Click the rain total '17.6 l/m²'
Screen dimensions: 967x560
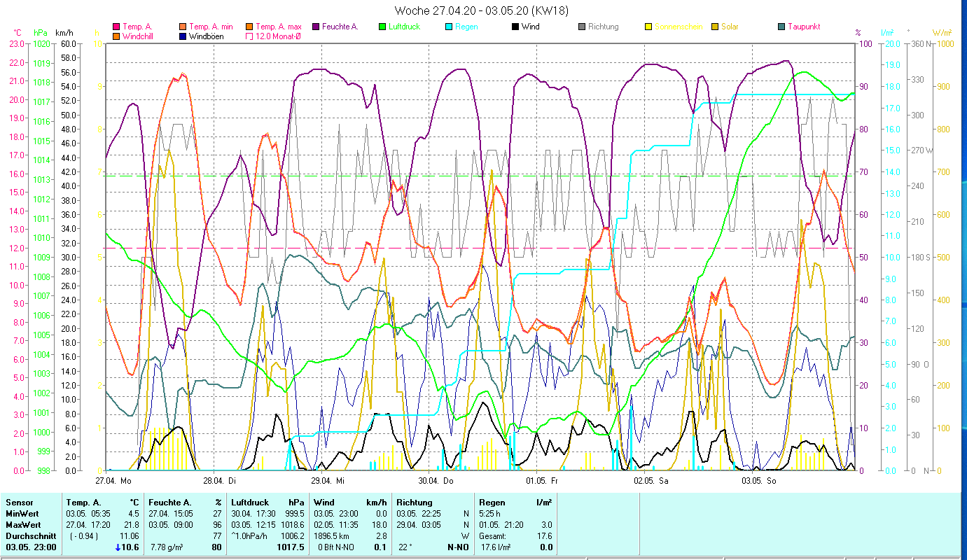[x=496, y=547]
